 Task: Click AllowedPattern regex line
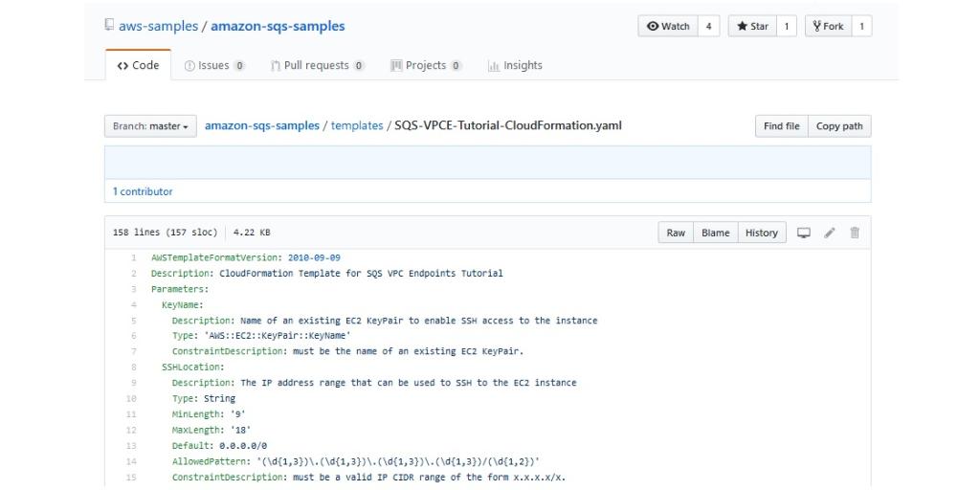tap(356, 461)
